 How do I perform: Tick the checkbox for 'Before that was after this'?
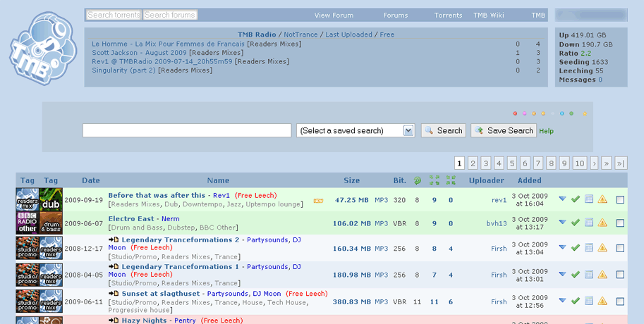point(620,200)
